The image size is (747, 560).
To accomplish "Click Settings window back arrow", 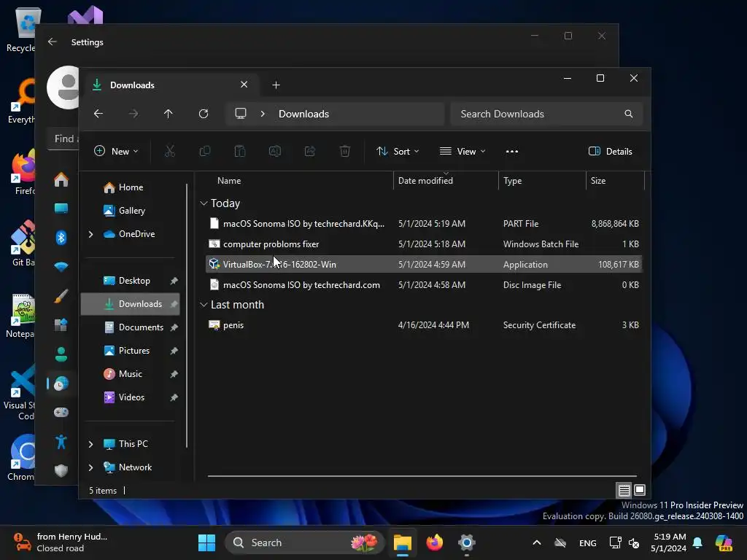I will (x=53, y=42).
